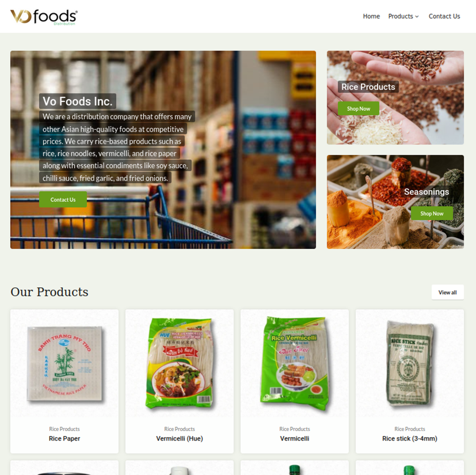Click Shop Now under Seasonings
Screen dimensions: 476x475
432,213
